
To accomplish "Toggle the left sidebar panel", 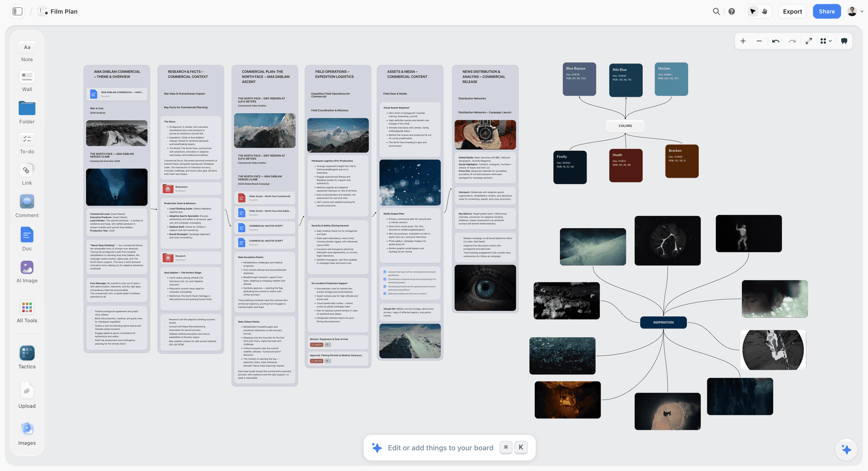I will (17, 11).
